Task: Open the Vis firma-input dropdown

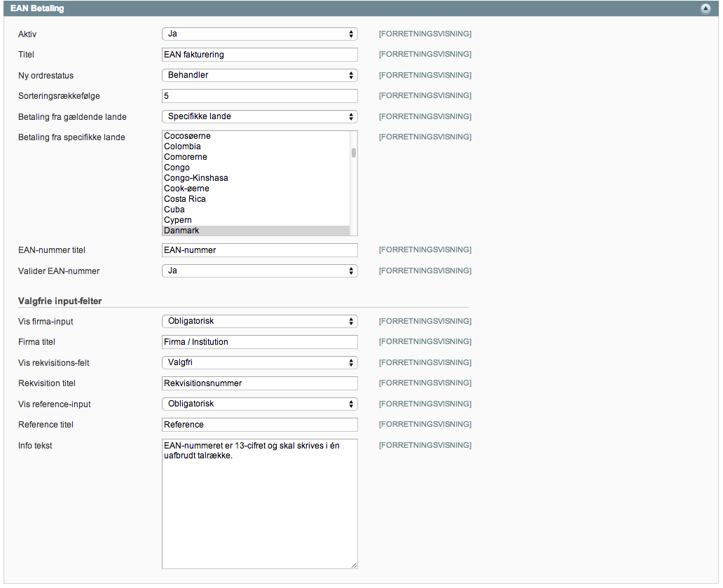Action: click(x=259, y=321)
